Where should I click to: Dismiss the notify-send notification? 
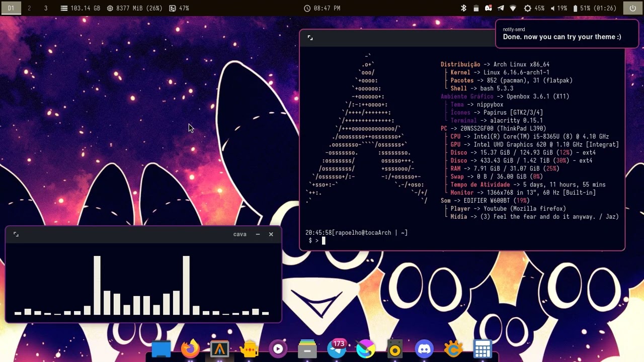[567, 34]
